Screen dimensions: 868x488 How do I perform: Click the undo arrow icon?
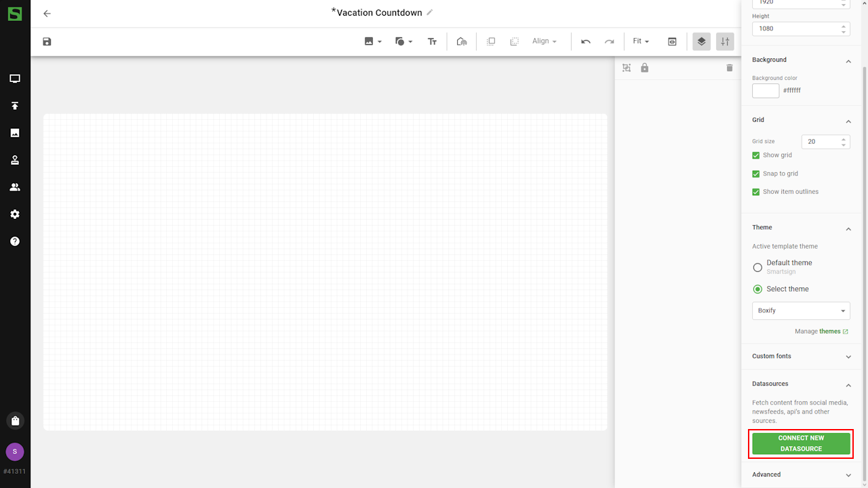586,41
